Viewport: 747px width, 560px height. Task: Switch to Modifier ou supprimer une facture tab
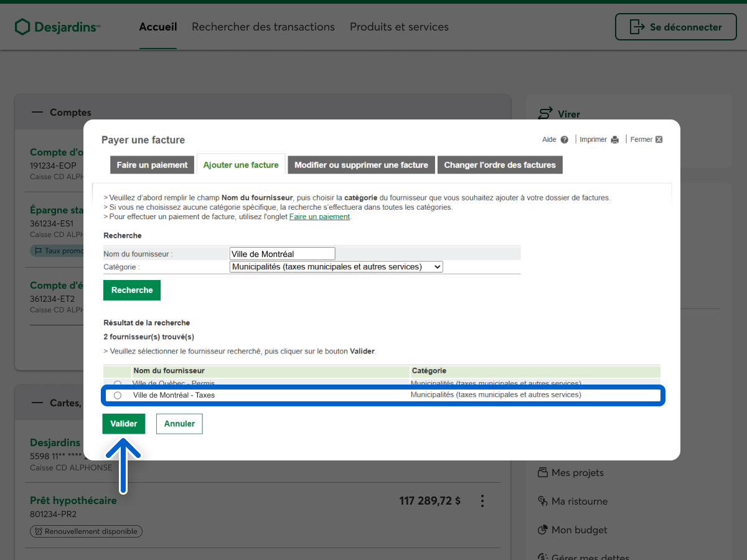[361, 165]
